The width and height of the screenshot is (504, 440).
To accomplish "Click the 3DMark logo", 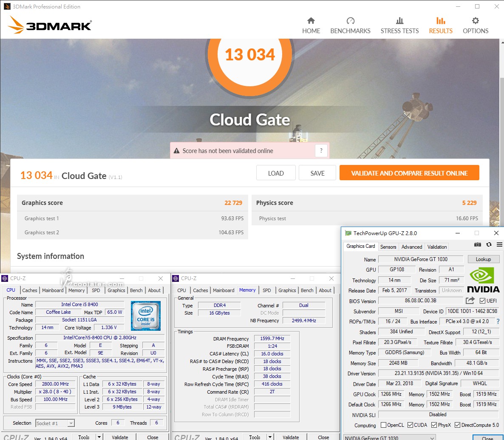I will click(x=50, y=25).
